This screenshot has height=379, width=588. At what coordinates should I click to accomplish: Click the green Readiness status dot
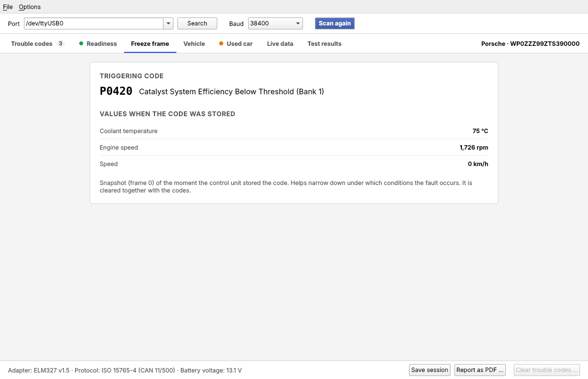[81, 43]
